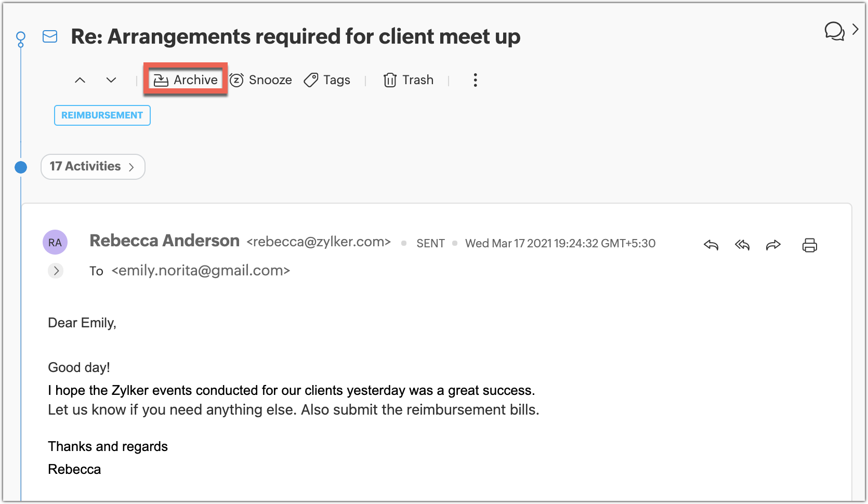Snooze this email conversation

point(261,80)
